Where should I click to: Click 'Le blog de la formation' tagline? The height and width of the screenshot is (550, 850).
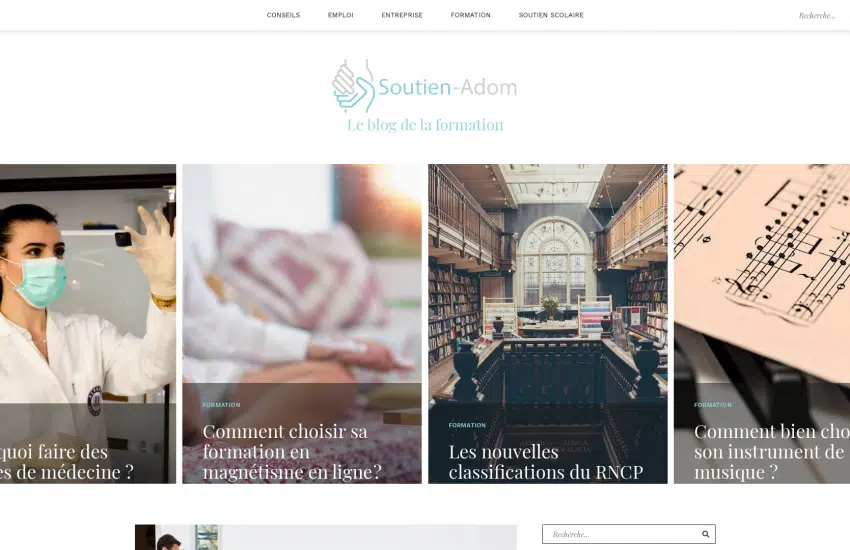pos(425,125)
